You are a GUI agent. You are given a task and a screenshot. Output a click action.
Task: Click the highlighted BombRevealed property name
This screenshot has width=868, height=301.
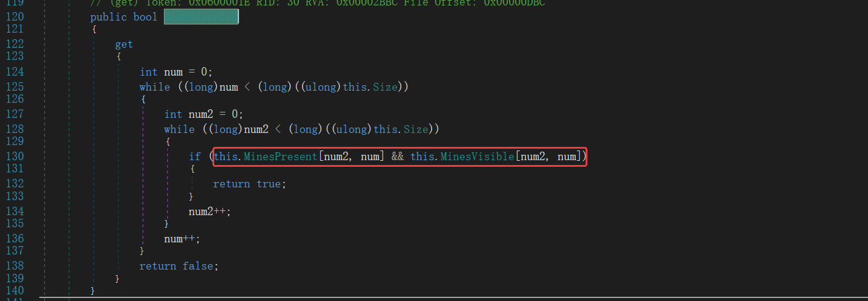pos(202,17)
